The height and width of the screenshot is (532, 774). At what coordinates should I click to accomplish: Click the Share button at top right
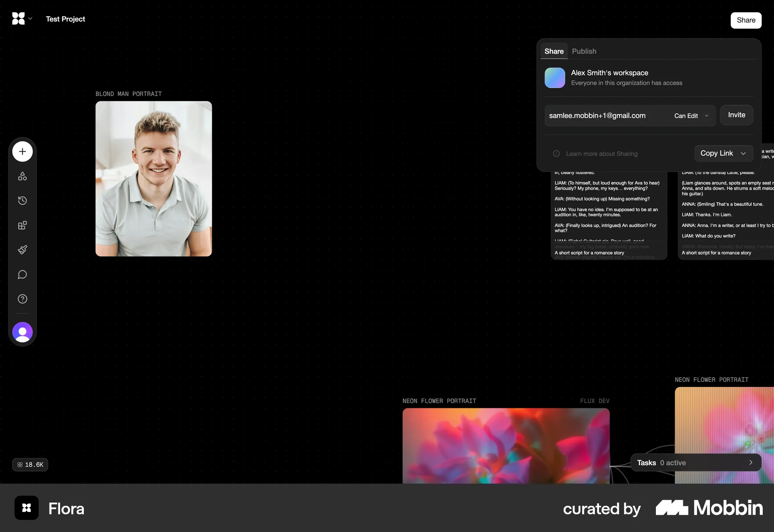coord(746,20)
